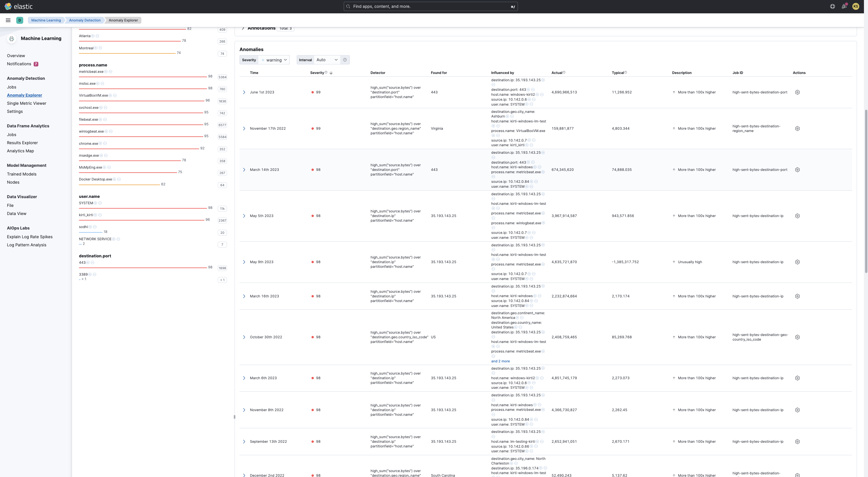Open the Interval Auto dropdown
Screen dimensions: 868x477
coord(326,60)
